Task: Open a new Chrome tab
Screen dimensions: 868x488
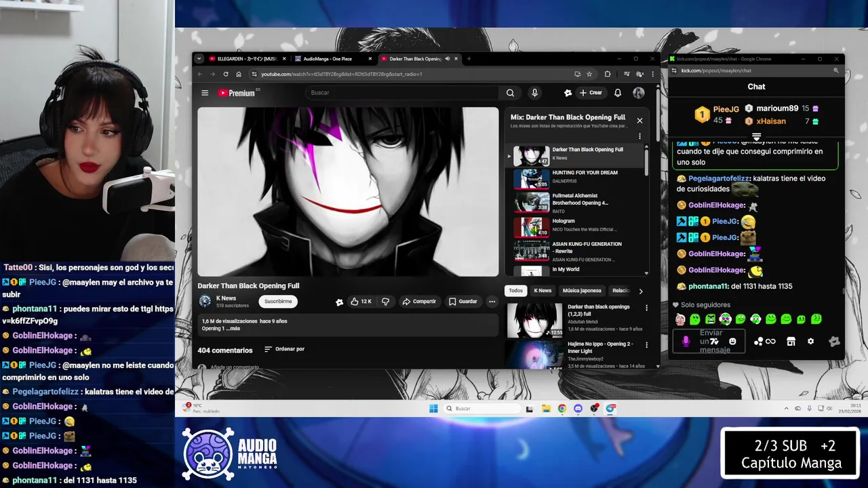Action: tap(469, 59)
